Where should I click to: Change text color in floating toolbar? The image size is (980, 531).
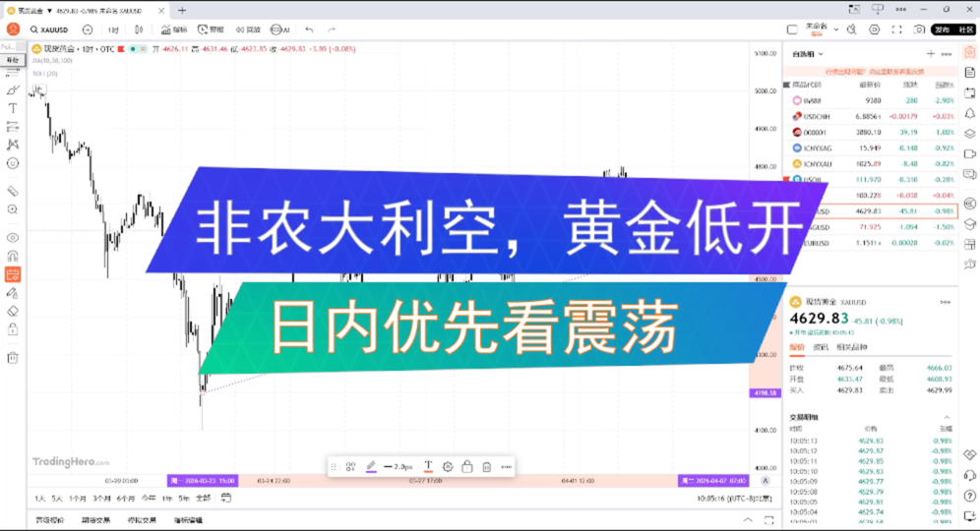[x=428, y=467]
